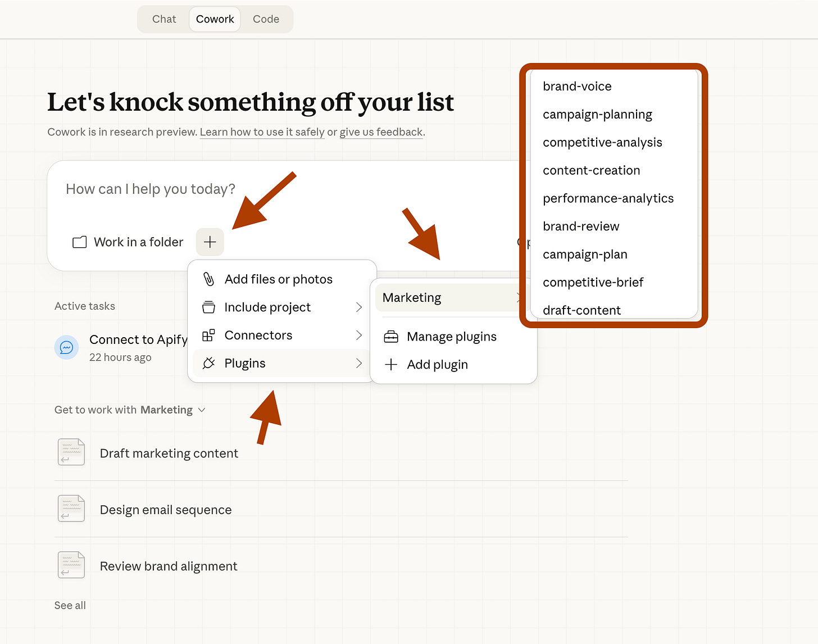Choose brand-voice from the skills list

[577, 87]
